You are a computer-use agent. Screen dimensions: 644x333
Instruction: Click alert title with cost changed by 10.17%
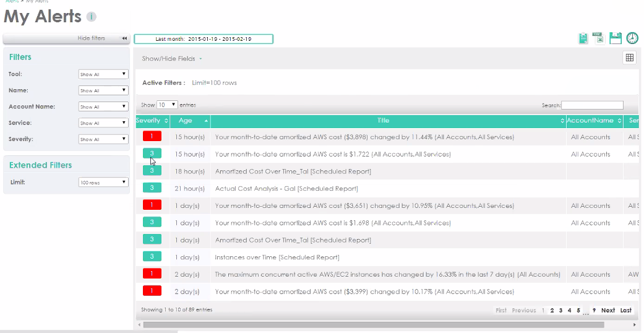pos(364,292)
